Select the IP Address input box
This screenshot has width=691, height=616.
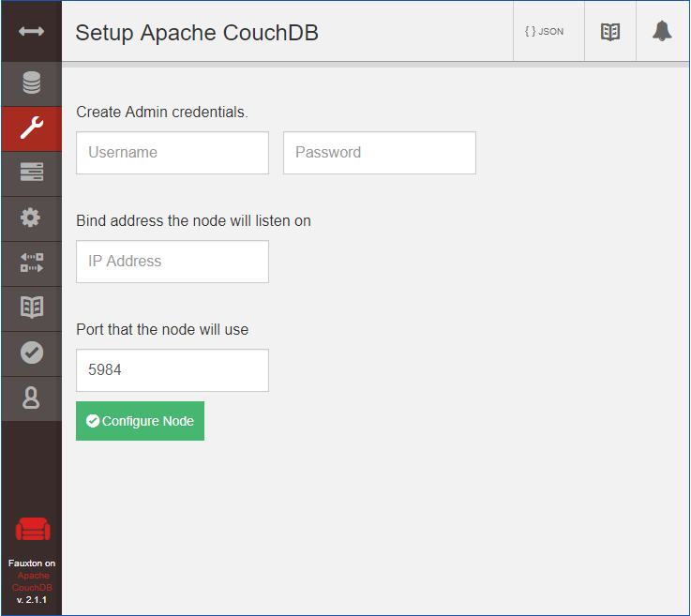click(x=173, y=262)
